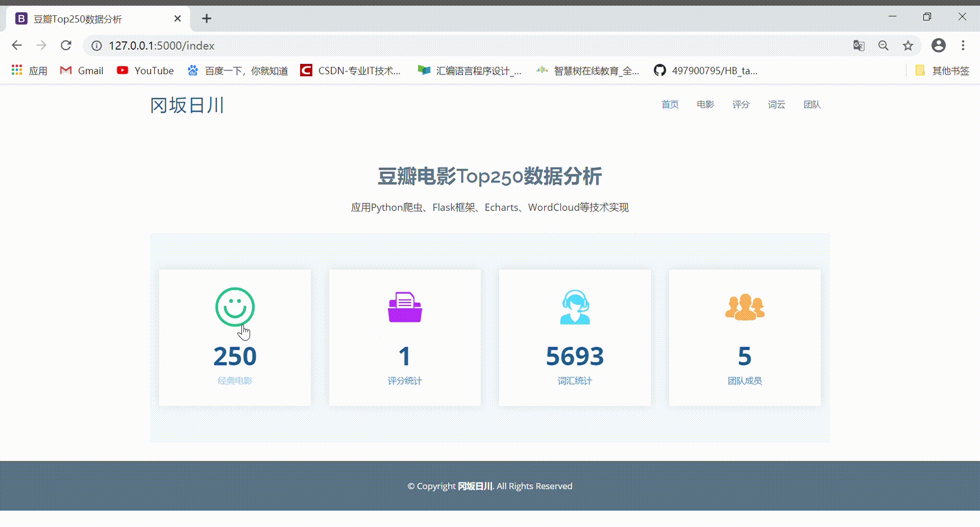Click the 5693 word count number
Viewport: 980px width, 527px height.
point(575,356)
